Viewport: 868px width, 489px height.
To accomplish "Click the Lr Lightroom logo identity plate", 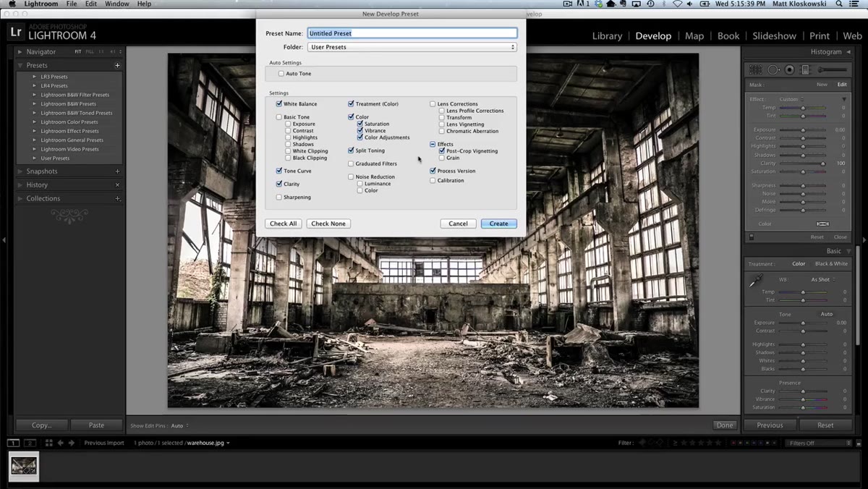I will click(15, 32).
